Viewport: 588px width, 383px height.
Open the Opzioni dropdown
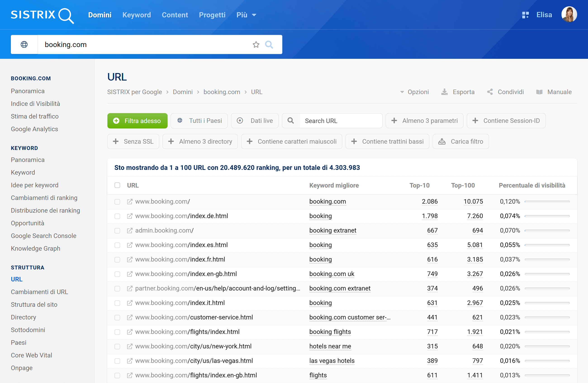(414, 92)
